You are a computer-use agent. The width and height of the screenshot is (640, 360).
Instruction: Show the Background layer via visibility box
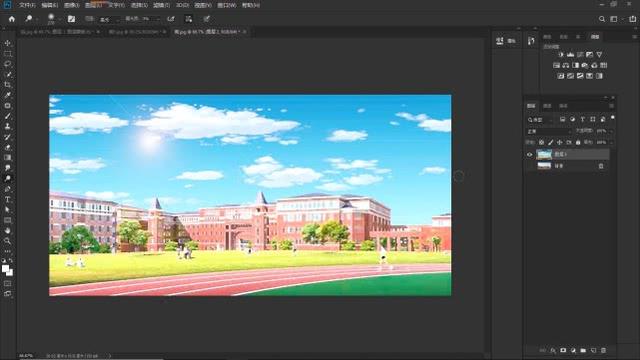529,166
